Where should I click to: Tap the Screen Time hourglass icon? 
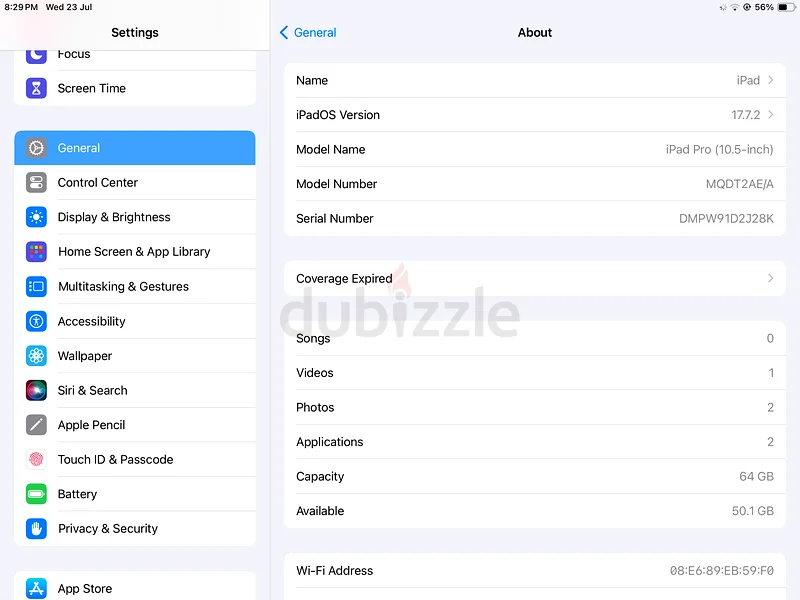[36, 88]
